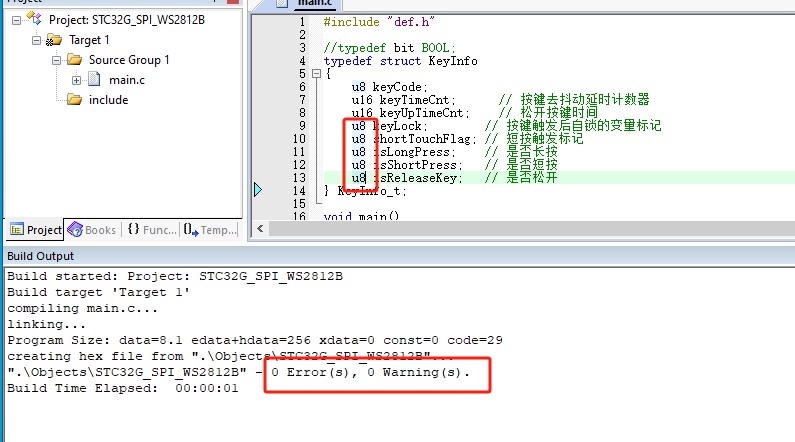Expand the main.c file node

pos(76,80)
